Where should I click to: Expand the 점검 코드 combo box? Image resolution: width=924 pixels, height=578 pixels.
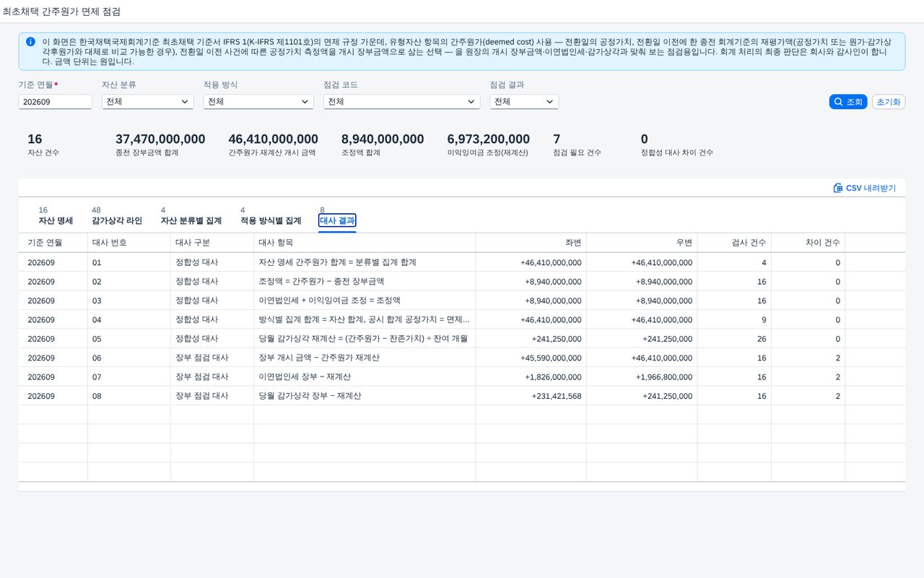[401, 102]
